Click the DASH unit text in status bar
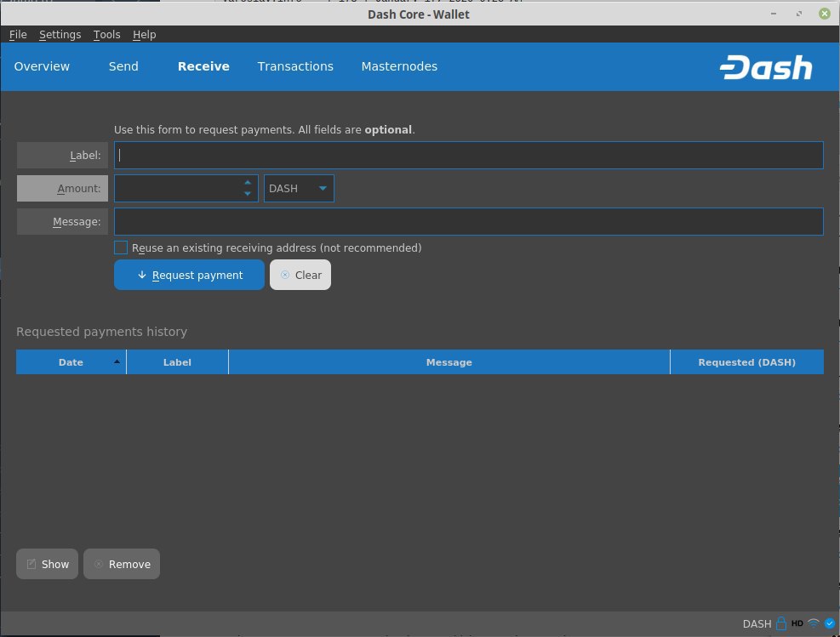840x637 pixels. point(757,623)
